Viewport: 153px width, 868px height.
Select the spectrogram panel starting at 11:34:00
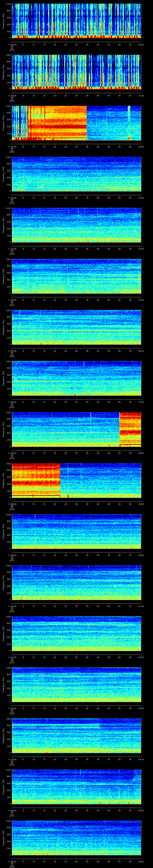[76, 276]
